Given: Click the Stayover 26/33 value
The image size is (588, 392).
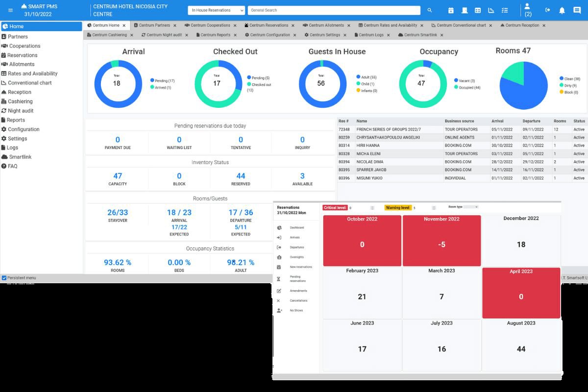Looking at the screenshot, I should point(118,212).
